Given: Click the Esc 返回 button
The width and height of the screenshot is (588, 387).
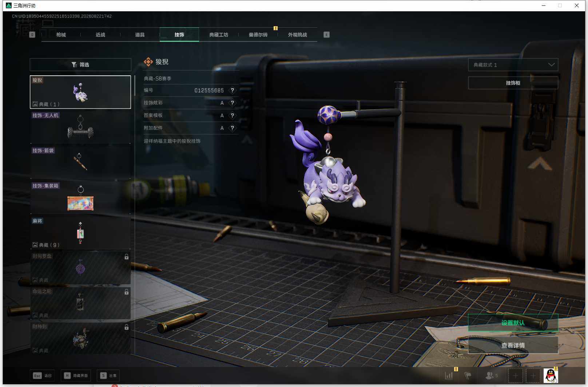Looking at the screenshot, I should coord(42,376).
